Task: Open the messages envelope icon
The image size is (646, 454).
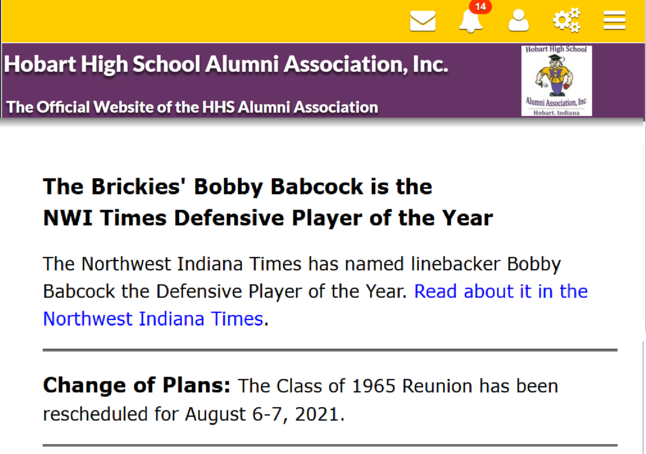Action: pos(423,21)
